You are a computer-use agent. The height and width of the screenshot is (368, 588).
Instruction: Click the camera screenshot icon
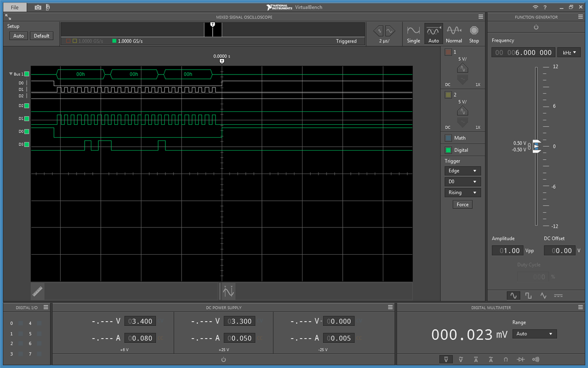38,7
